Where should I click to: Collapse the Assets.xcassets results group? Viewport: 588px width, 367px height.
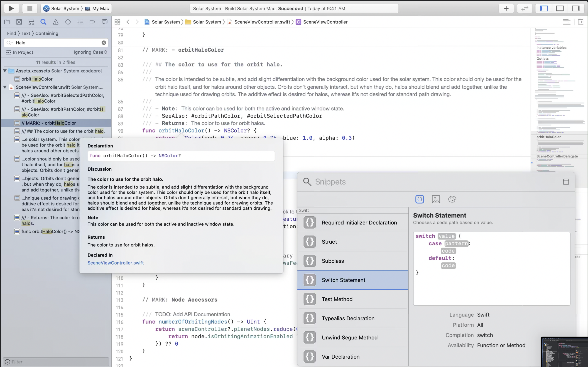(x=5, y=71)
